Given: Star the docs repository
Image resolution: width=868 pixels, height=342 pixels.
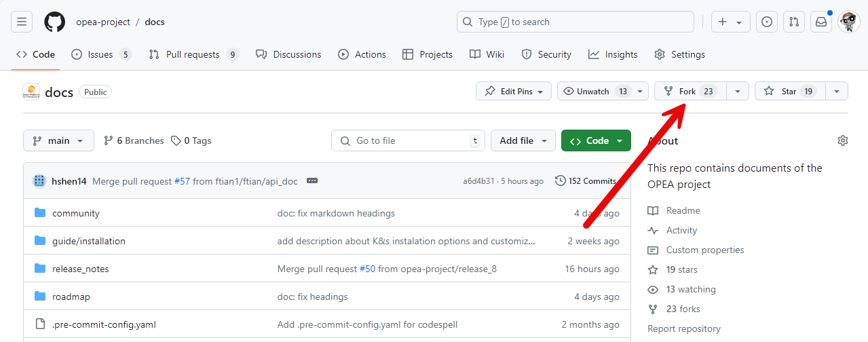Looking at the screenshot, I should tap(790, 91).
